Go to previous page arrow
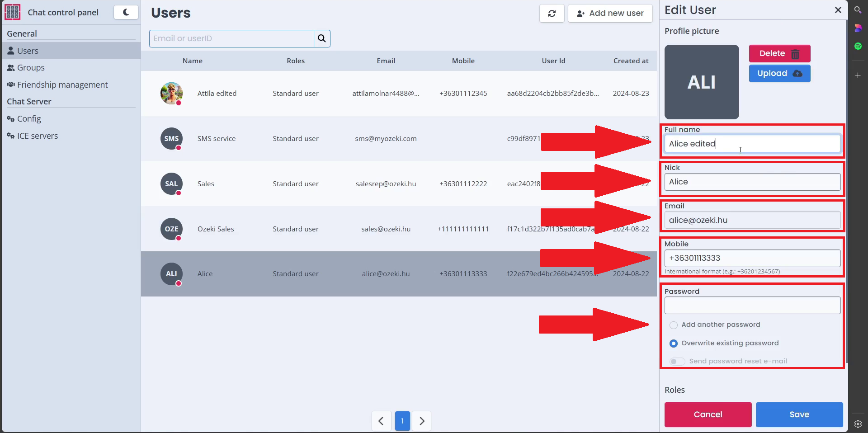The image size is (868, 433). 381,421
